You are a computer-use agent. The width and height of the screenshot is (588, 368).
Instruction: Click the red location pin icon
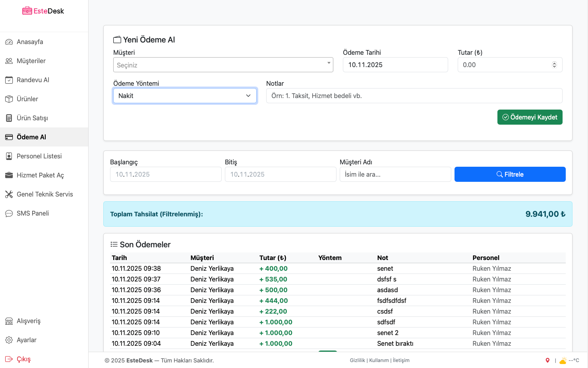pos(547,360)
